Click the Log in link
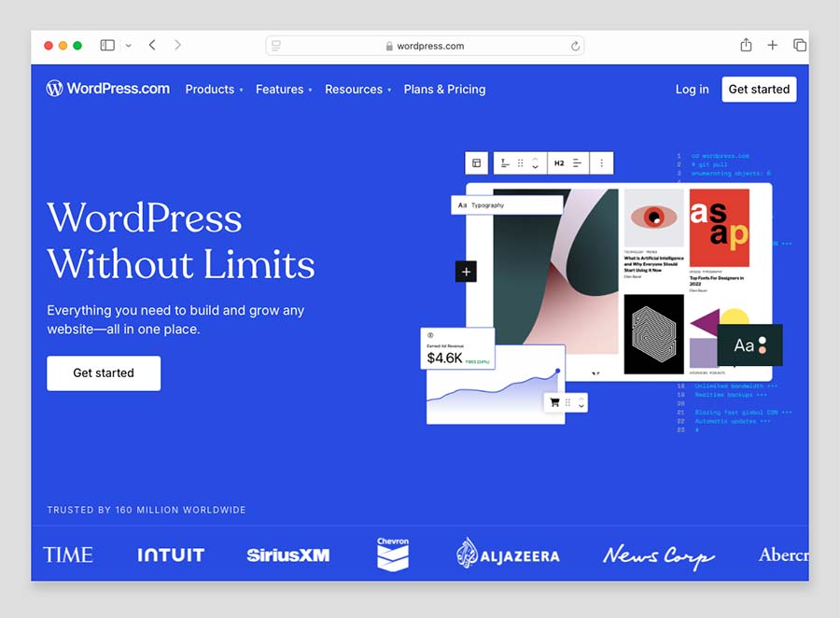 tap(692, 90)
